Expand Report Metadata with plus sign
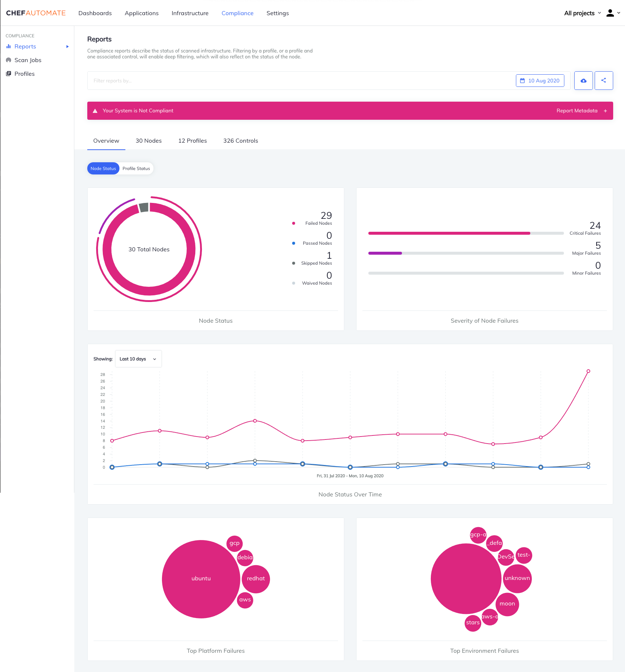Viewport: 625px width, 672px height. point(605,111)
